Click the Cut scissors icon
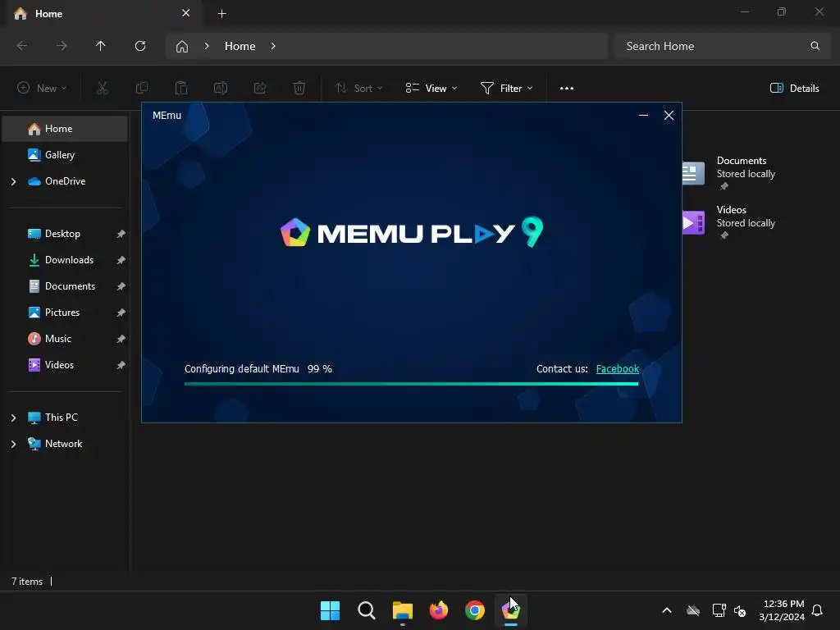The image size is (840, 630). (x=103, y=88)
